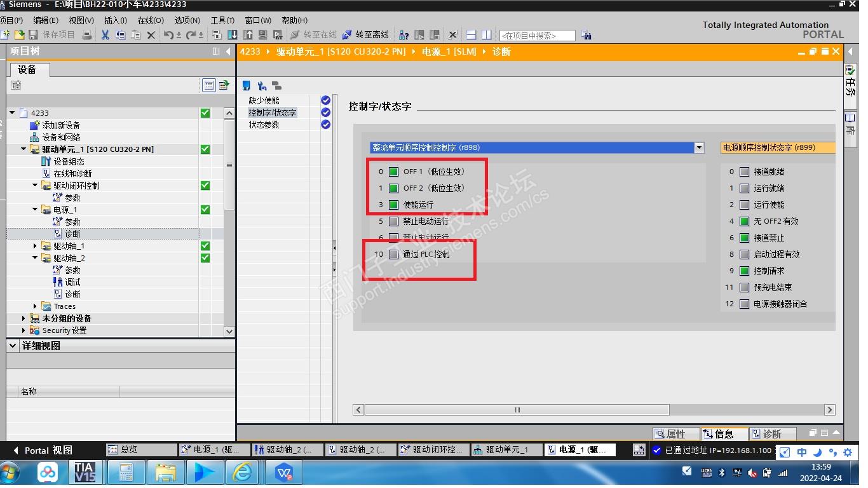Toggle bit 5 禁止电动运行 indicator
This screenshot has width=868, height=488.
(x=393, y=221)
